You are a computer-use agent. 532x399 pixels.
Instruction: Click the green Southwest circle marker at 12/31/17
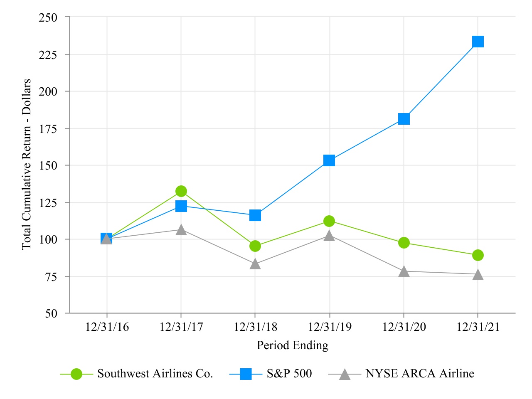pyautogui.click(x=181, y=191)
